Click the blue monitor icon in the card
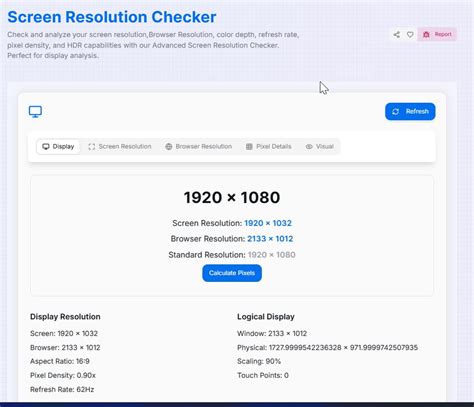The width and height of the screenshot is (474, 407). point(35,112)
